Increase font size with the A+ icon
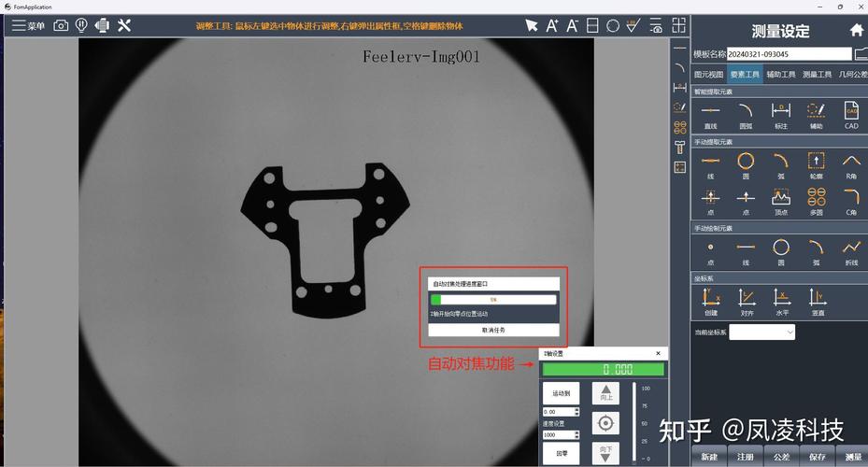868x467 pixels. click(552, 25)
